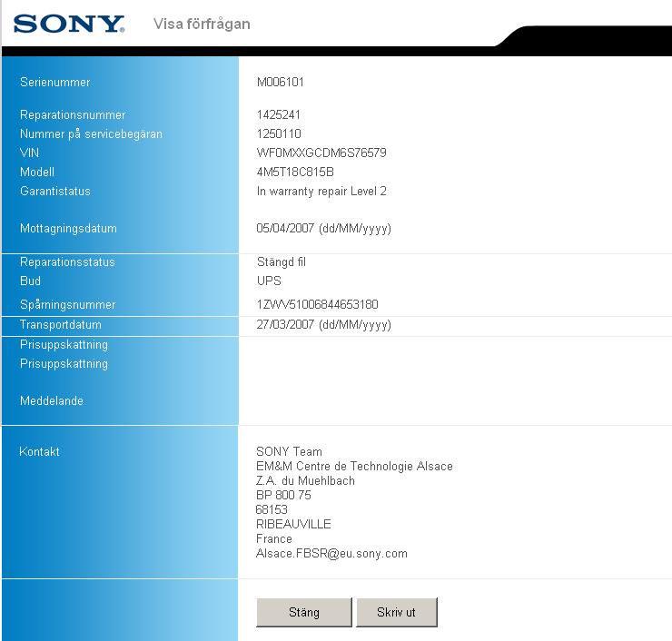Click the Kontakt label
This screenshot has width=672, height=641.
[39, 451]
